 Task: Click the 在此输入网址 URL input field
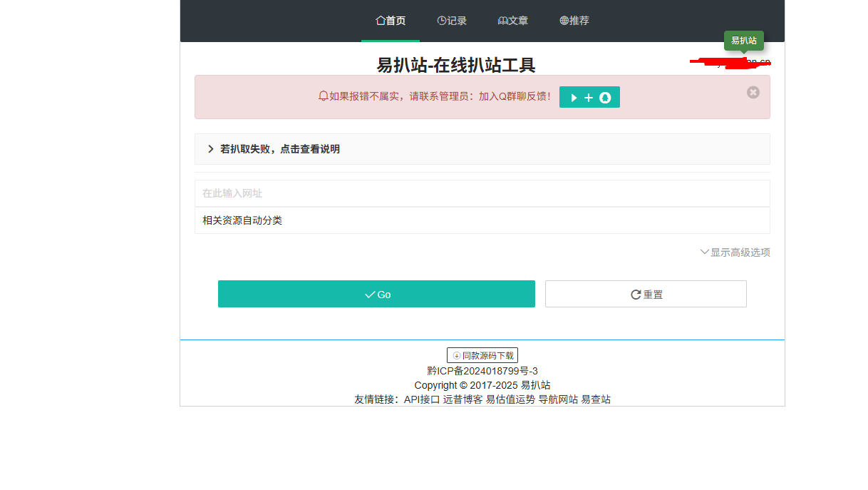[482, 193]
